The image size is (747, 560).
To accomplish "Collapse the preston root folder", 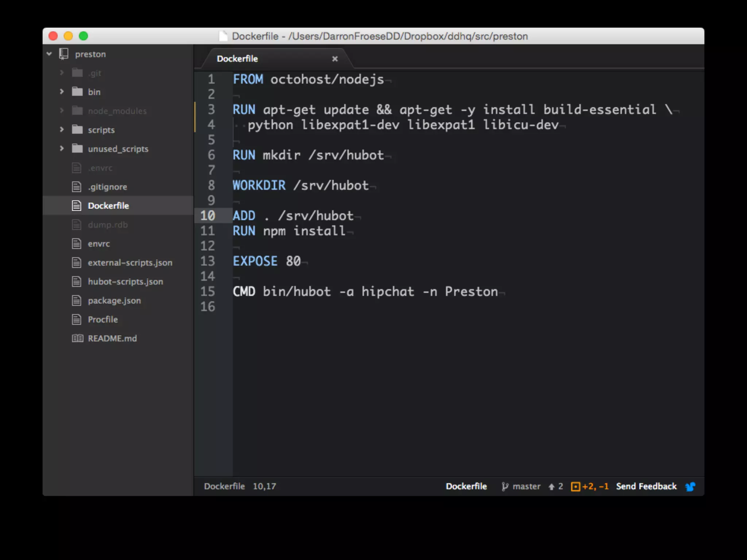I will coord(49,54).
